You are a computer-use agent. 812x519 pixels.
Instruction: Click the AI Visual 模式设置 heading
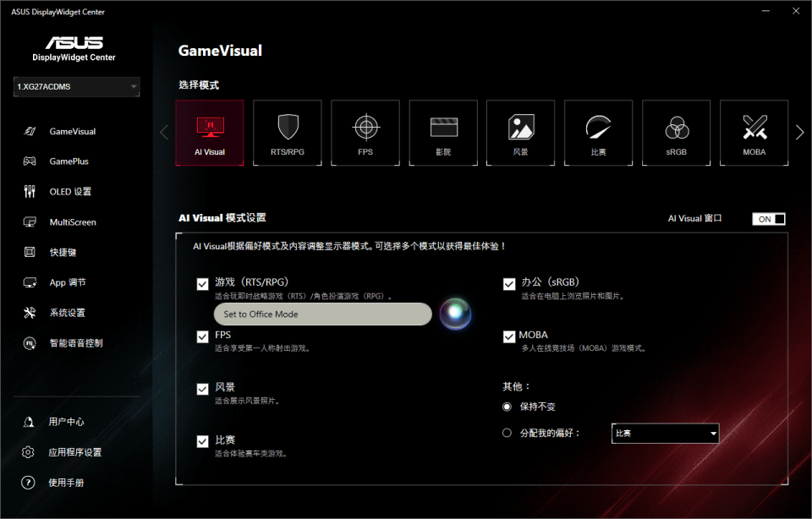[x=222, y=218]
